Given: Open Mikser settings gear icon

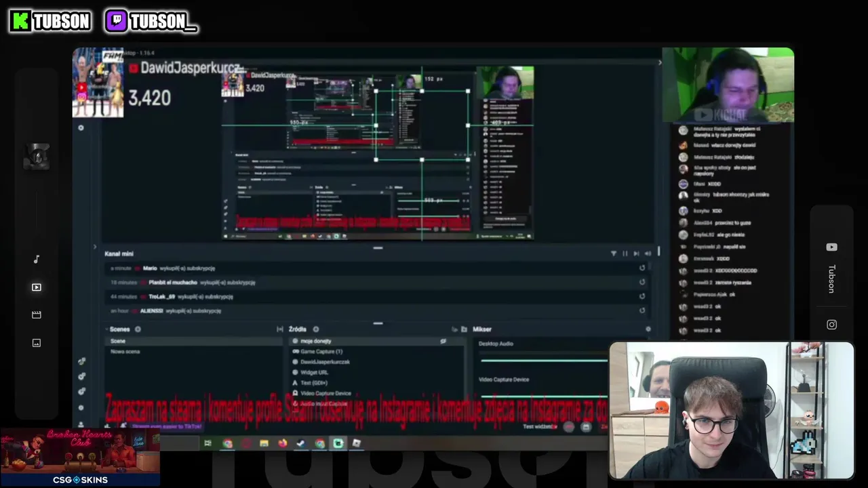Looking at the screenshot, I should [648, 329].
